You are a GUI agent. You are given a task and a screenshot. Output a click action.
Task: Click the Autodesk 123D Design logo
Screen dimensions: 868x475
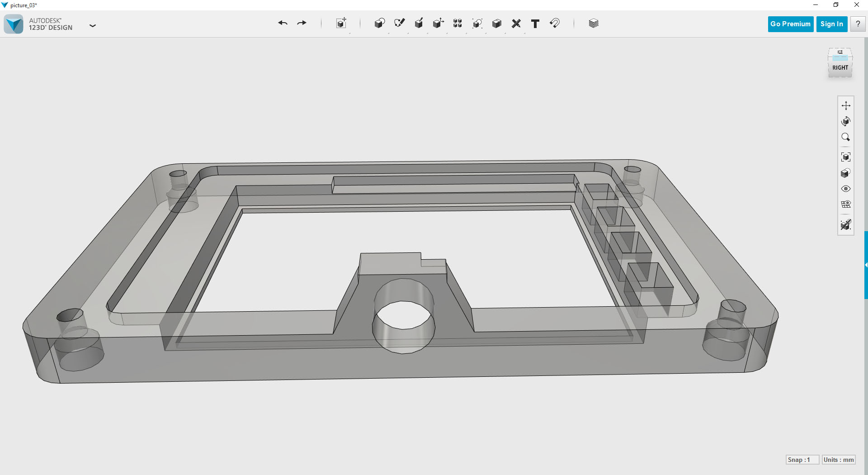click(x=14, y=24)
